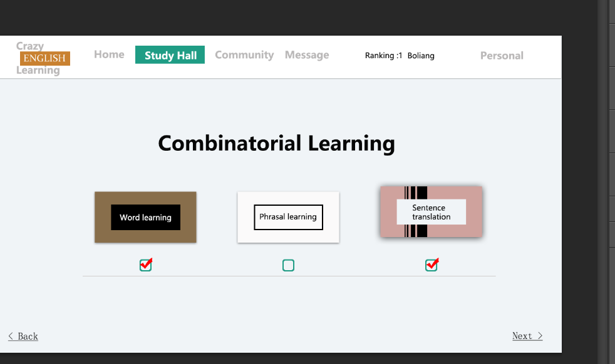Image resolution: width=615 pixels, height=364 pixels.
Task: Continue with the Next link
Action: pos(527,336)
